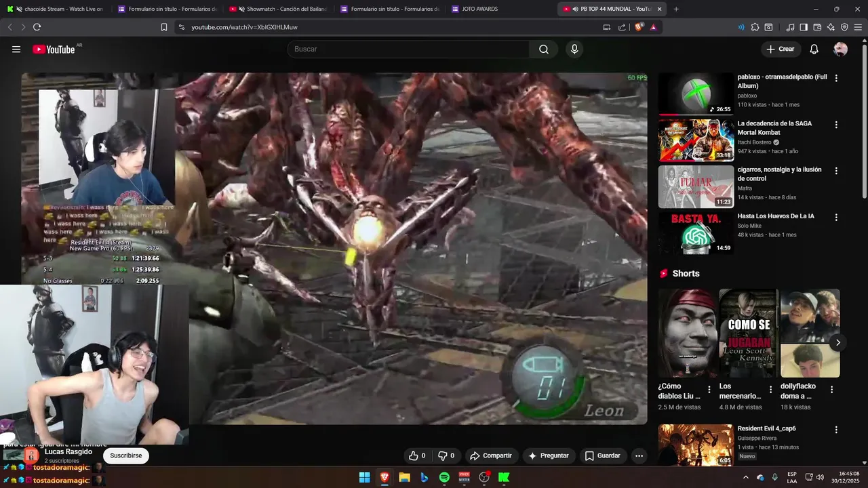Open the account avatar menu
The image size is (868, 488).
tap(840, 49)
